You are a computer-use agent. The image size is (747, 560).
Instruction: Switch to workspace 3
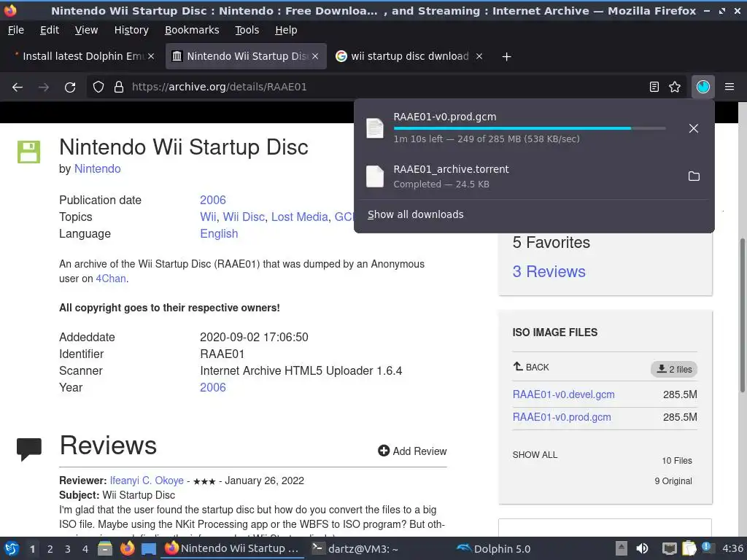[67, 549]
